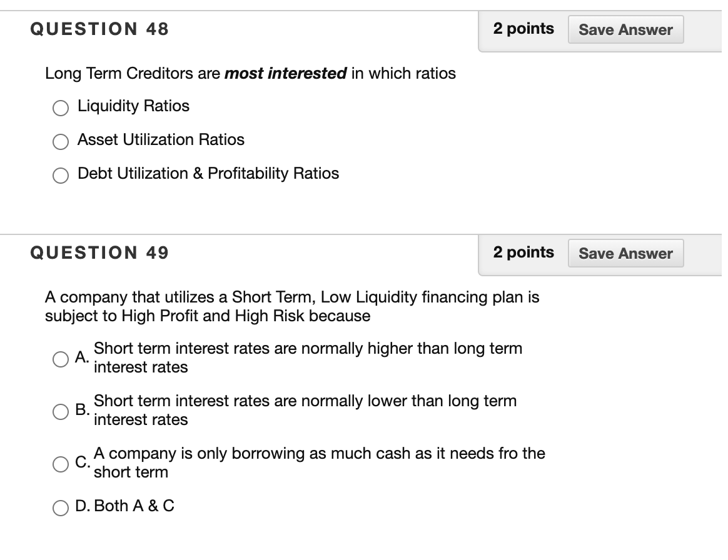Choose answer D, Both A & C

click(60, 507)
